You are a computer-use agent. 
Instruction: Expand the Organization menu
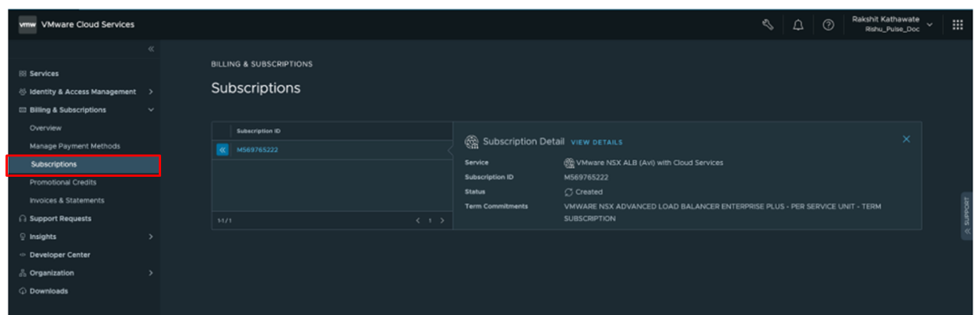52,273
